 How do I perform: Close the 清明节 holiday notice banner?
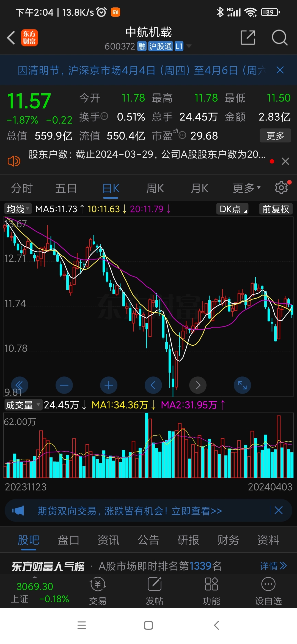280,70
